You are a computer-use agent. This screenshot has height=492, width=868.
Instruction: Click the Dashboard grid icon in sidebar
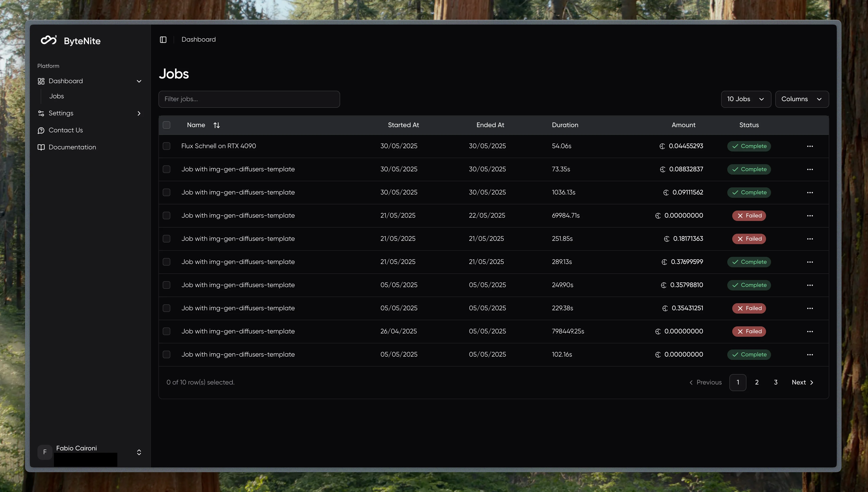41,81
